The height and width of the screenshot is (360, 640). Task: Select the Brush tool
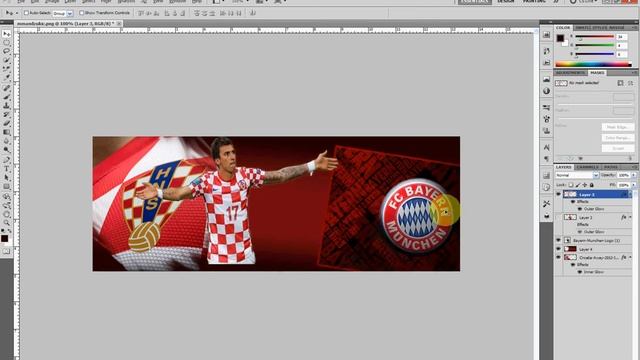(x=6, y=97)
